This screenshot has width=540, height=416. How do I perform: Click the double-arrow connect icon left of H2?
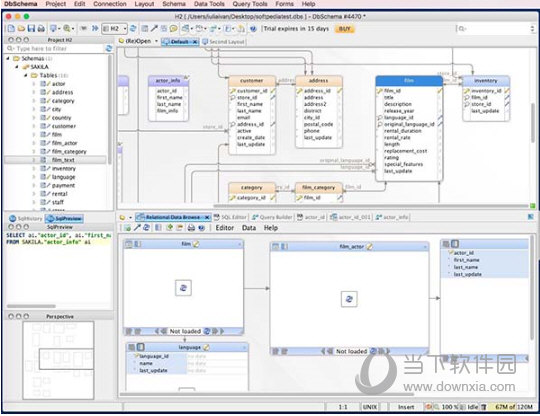click(95, 29)
